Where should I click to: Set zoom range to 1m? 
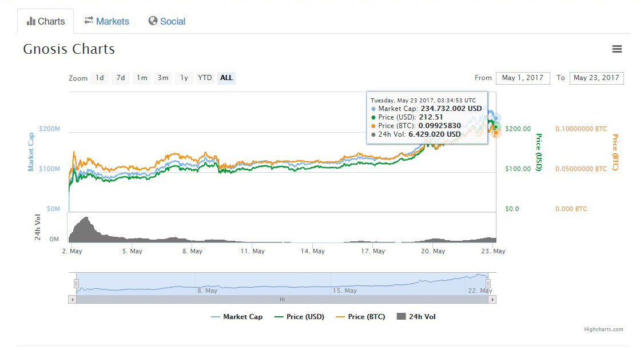point(142,78)
